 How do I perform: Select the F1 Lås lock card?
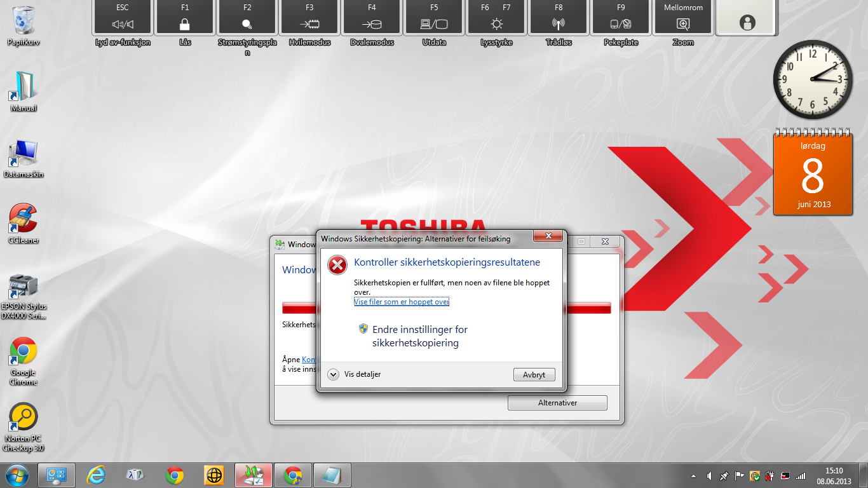coord(185,18)
